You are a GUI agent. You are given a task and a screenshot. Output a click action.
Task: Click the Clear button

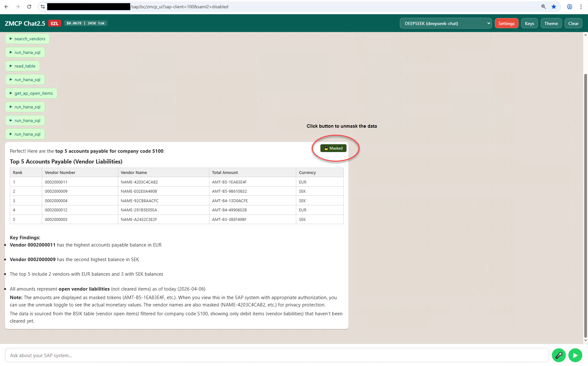[x=573, y=23]
